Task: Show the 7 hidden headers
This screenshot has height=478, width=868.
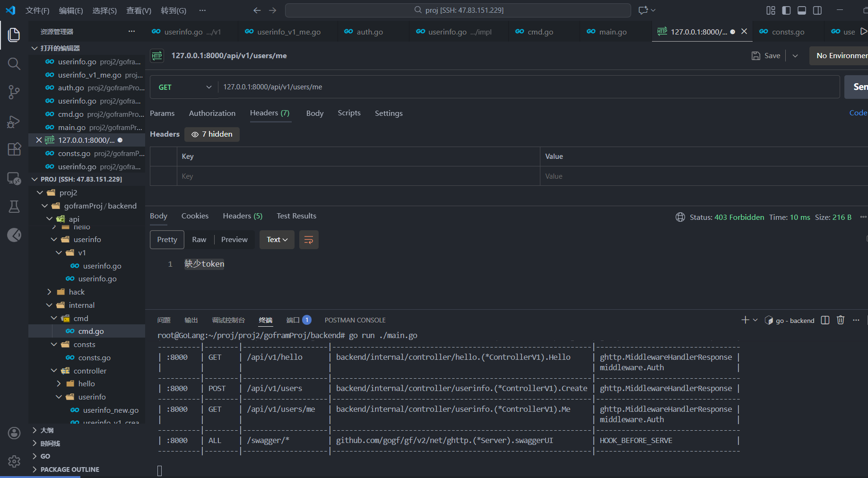Action: click(212, 134)
